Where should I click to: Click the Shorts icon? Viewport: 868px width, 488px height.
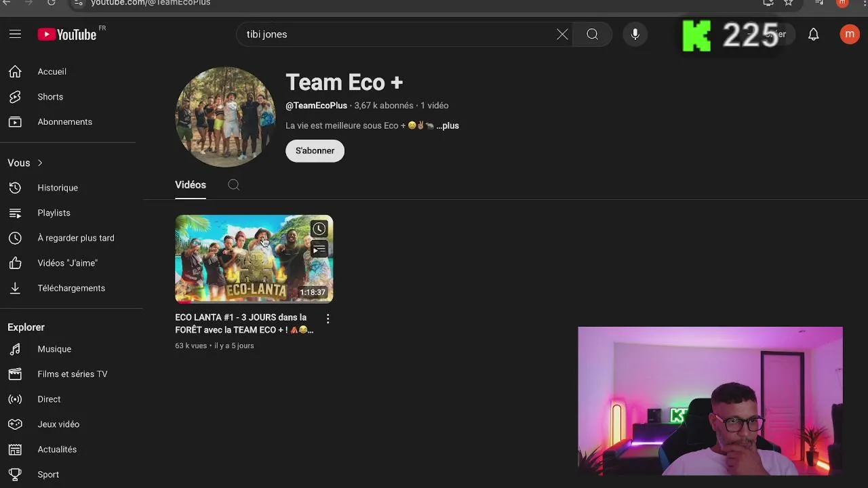(15, 97)
